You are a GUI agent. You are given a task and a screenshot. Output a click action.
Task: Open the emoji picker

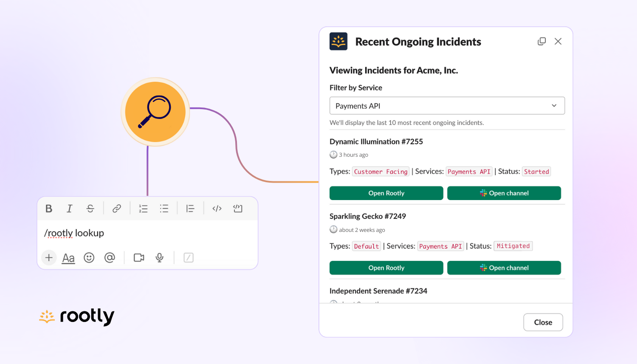pyautogui.click(x=89, y=257)
